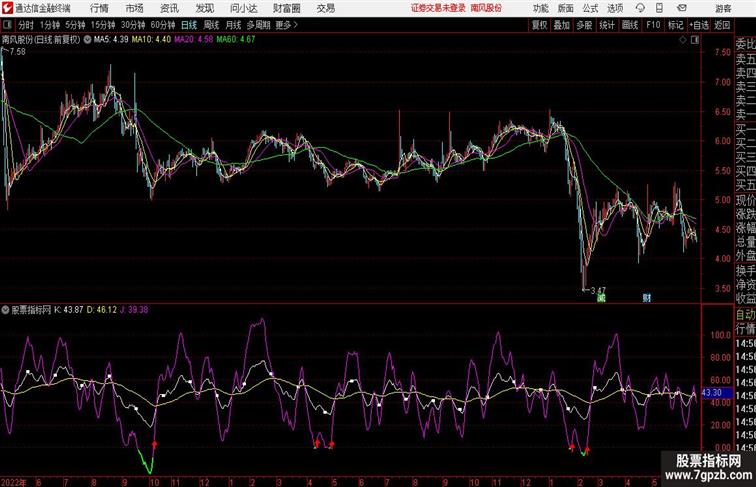Click the 7.58 high price label
The width and height of the screenshot is (756, 487).
pyautogui.click(x=17, y=52)
